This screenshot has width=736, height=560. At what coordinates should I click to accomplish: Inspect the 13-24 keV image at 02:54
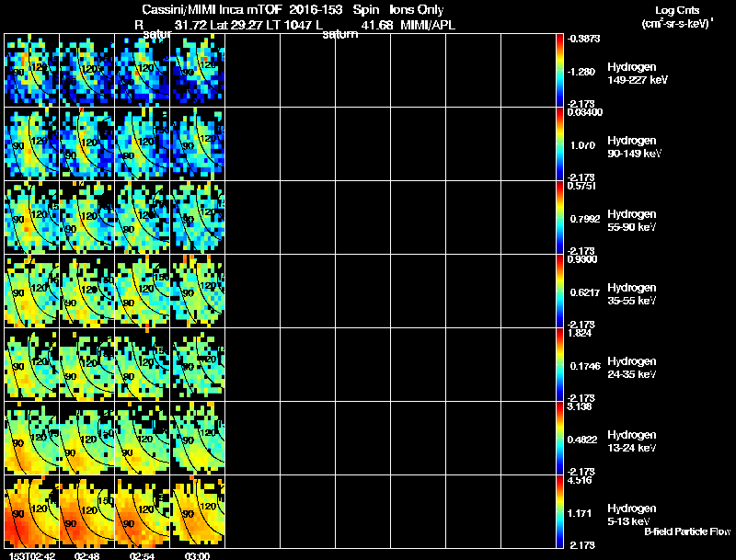pos(143,439)
